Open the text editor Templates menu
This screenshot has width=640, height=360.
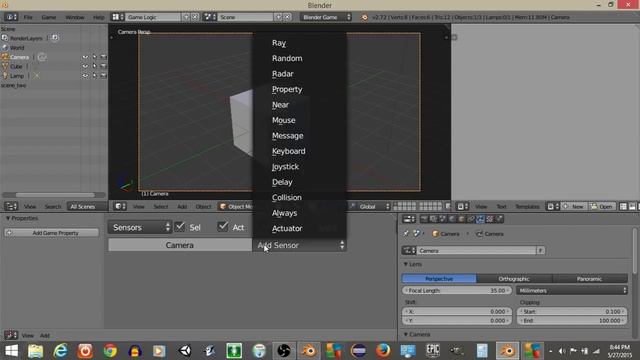coord(527,207)
